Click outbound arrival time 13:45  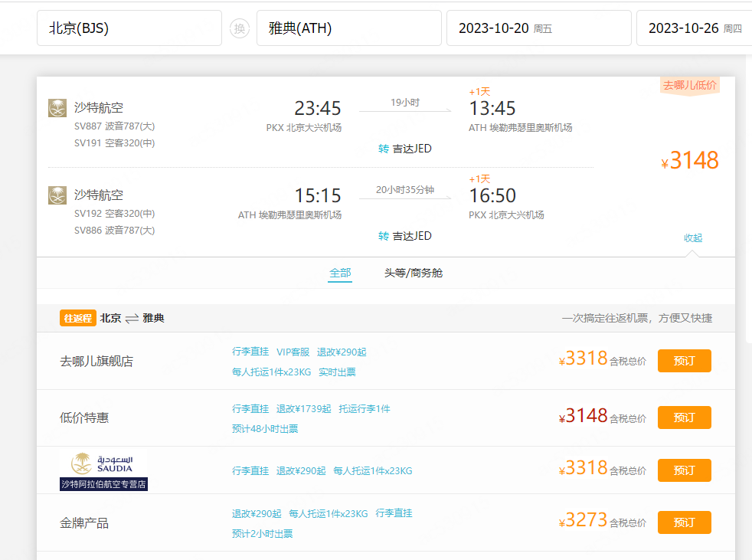[492, 109]
